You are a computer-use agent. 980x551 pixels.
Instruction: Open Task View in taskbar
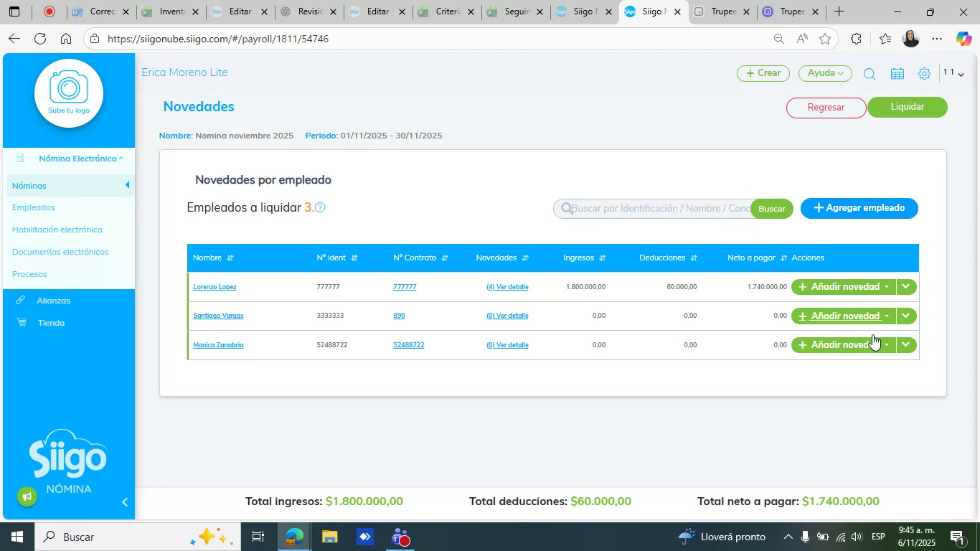click(258, 537)
